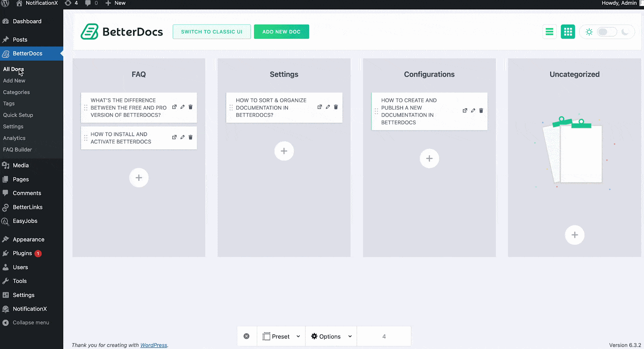
Task: Open external link for free vs pro doc
Action: coord(174,107)
